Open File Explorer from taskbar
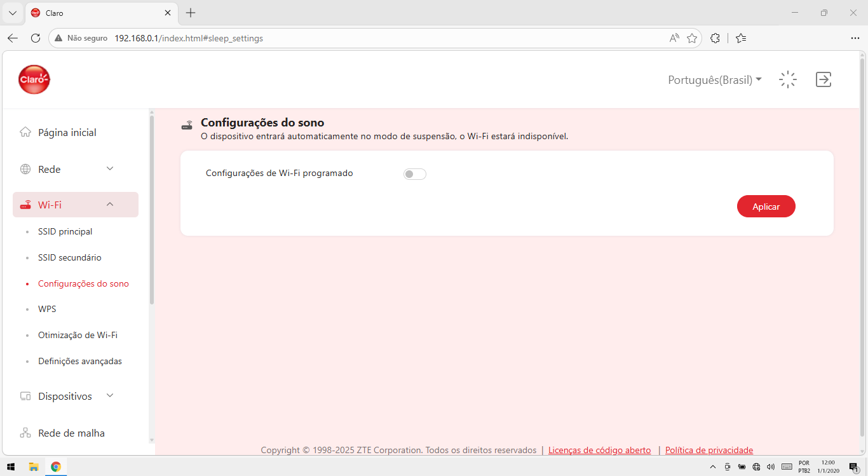This screenshot has height=476, width=868. tap(34, 466)
